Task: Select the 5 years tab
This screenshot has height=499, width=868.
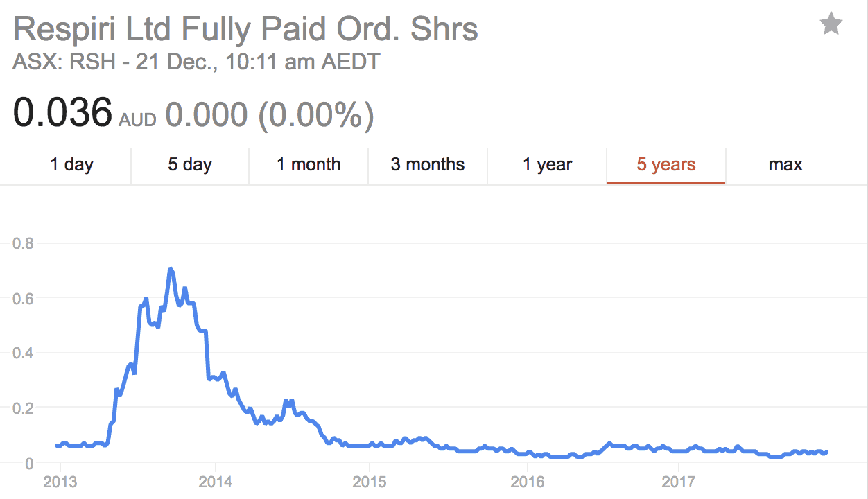Action: (x=666, y=165)
